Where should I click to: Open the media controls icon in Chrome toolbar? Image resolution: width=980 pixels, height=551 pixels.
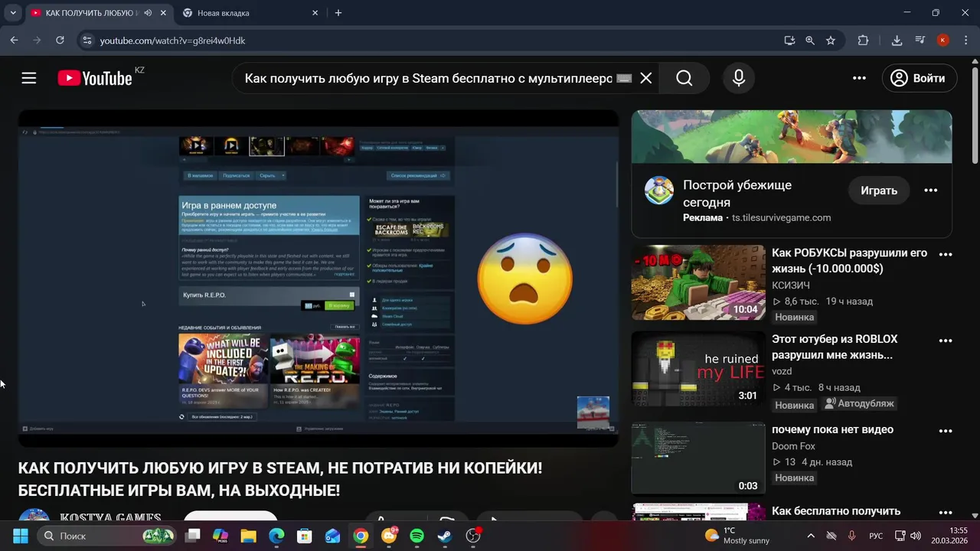point(920,41)
